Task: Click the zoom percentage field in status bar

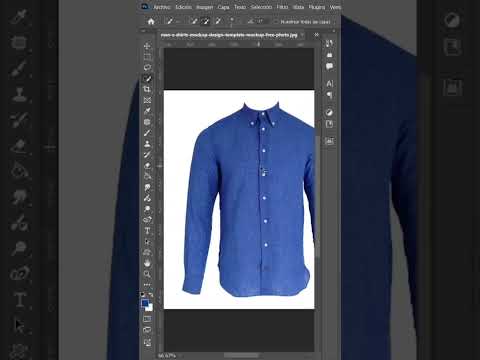Action: [167, 356]
